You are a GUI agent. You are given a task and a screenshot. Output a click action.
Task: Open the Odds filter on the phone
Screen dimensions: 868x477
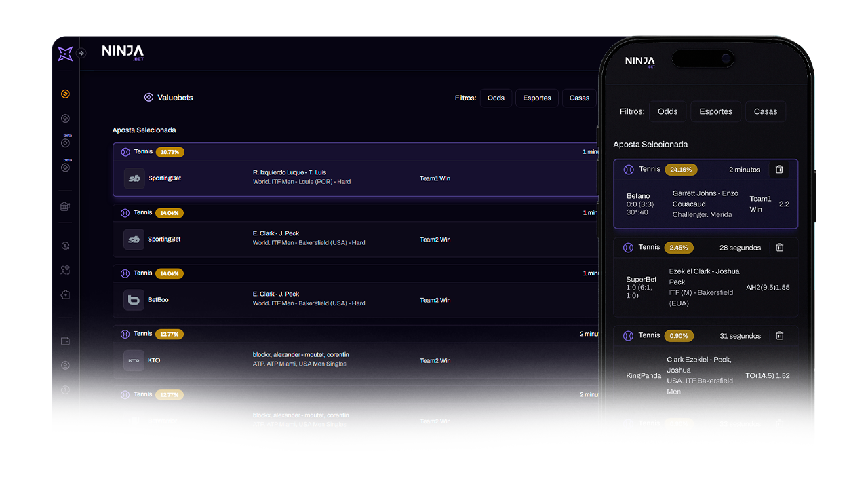click(x=668, y=111)
